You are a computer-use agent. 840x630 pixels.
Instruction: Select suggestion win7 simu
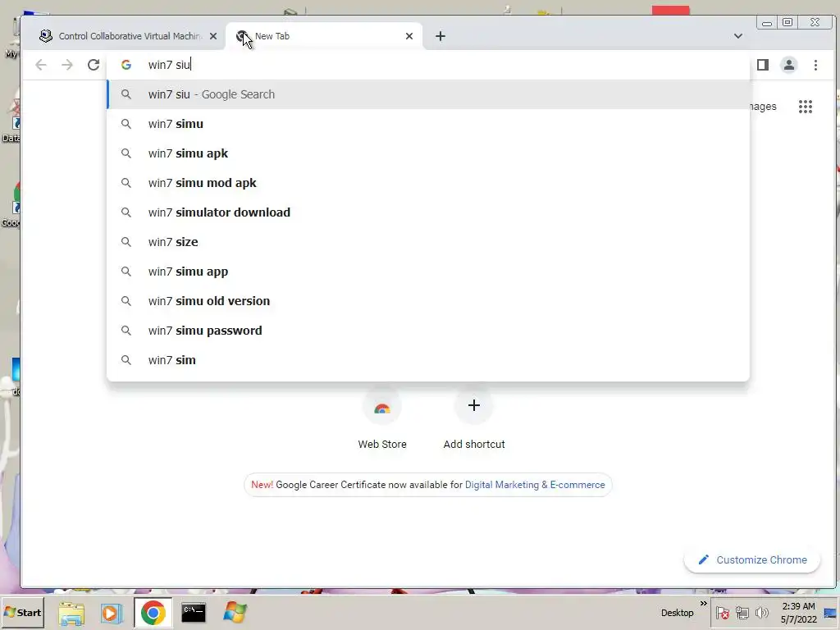point(428,124)
